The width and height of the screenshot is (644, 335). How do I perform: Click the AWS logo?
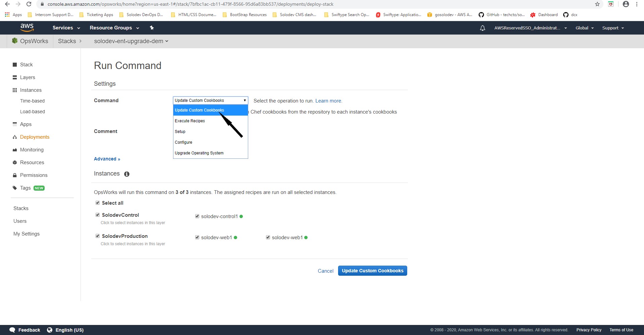coord(27,27)
